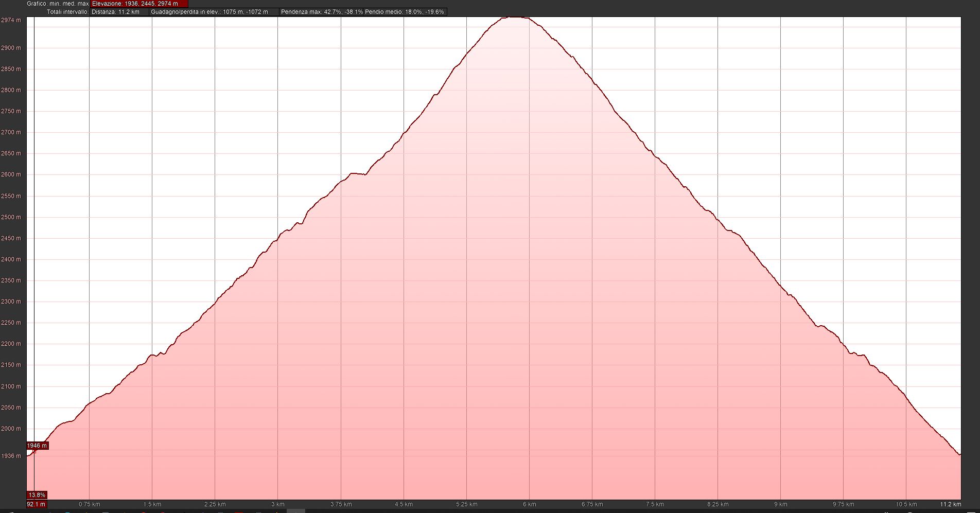
Task: Click the 1936 m minimum axis label
Action: click(11, 456)
